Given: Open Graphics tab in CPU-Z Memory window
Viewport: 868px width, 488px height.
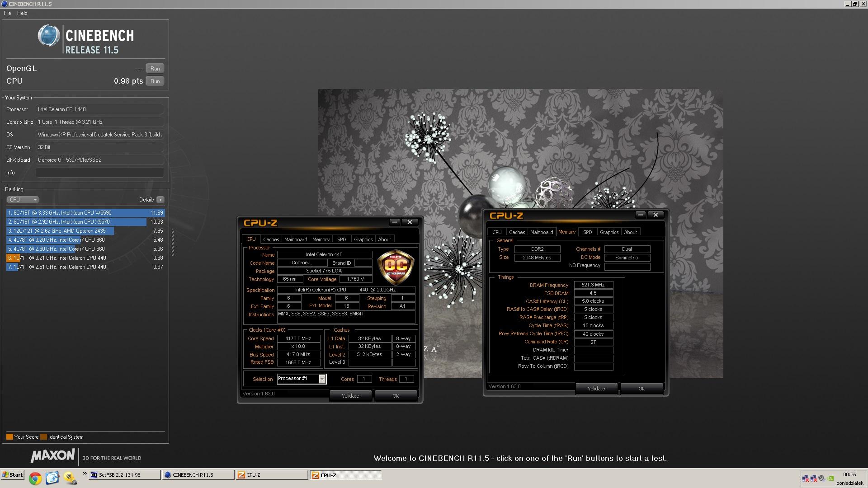Looking at the screenshot, I should [x=609, y=232].
